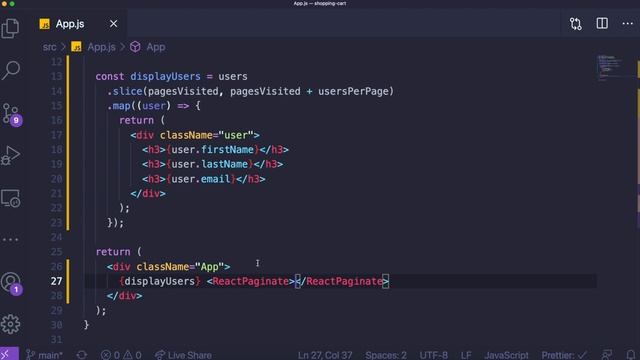Synchronize changes icon in status bar

coord(82,355)
